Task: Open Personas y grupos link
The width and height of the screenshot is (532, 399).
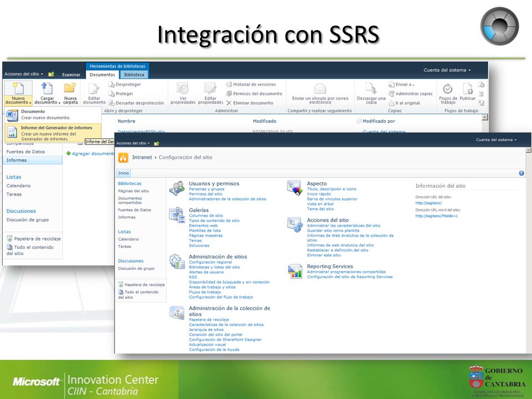Action: pos(206,189)
